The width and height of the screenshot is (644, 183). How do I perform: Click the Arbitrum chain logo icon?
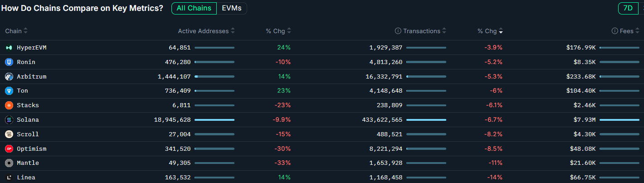tap(9, 77)
